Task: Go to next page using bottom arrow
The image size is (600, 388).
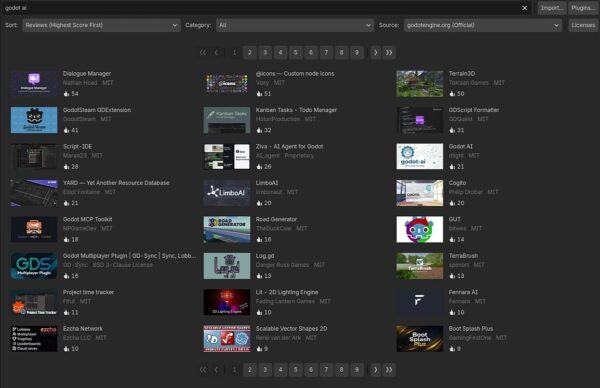Action: coord(375,370)
